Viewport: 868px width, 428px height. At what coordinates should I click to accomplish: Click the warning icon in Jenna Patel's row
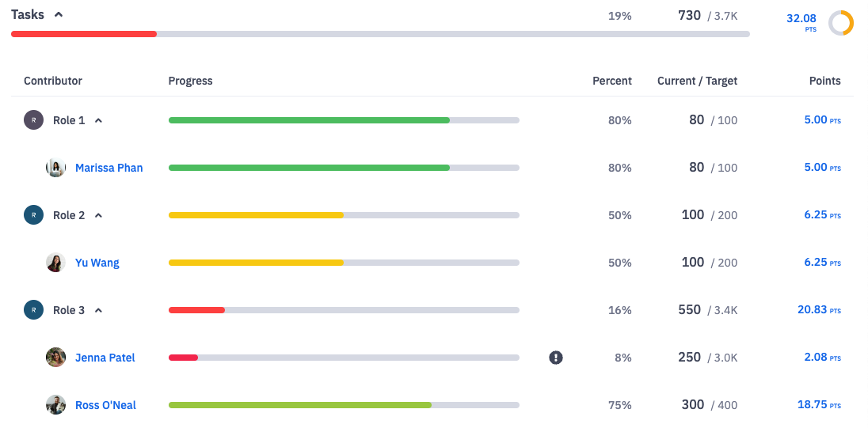point(556,358)
